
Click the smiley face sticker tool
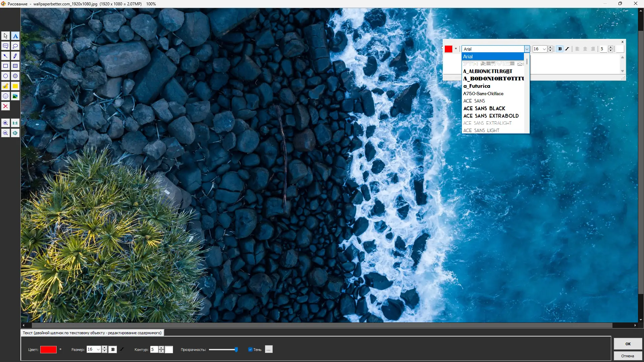pyautogui.click(x=5, y=96)
